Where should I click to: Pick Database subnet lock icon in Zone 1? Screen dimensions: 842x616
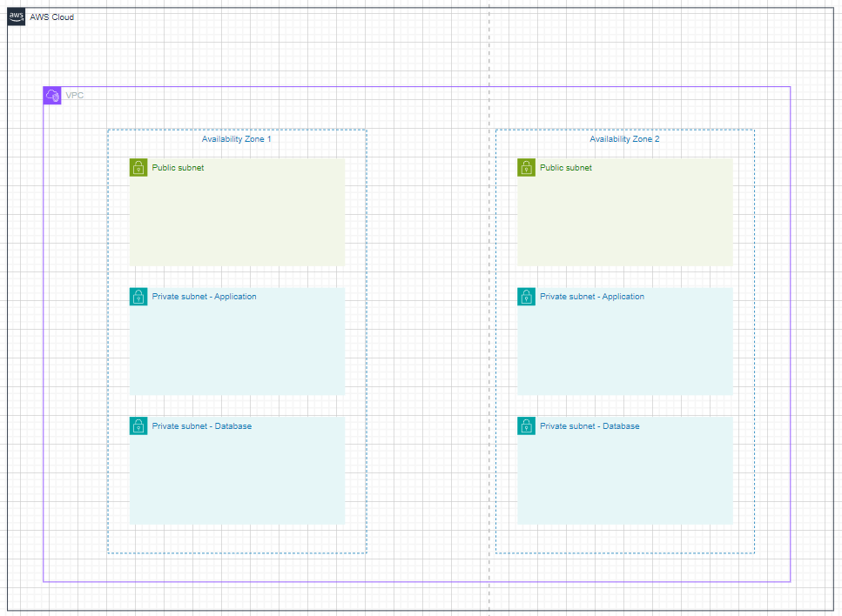click(138, 426)
